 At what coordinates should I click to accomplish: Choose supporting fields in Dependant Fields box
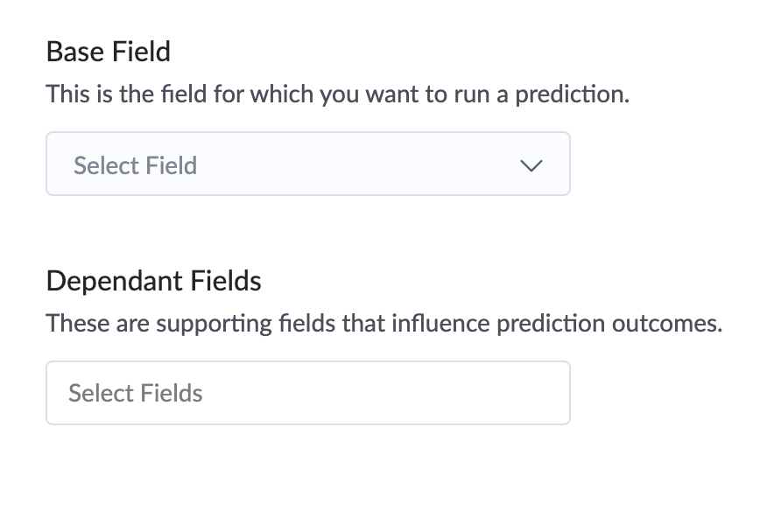point(307,394)
